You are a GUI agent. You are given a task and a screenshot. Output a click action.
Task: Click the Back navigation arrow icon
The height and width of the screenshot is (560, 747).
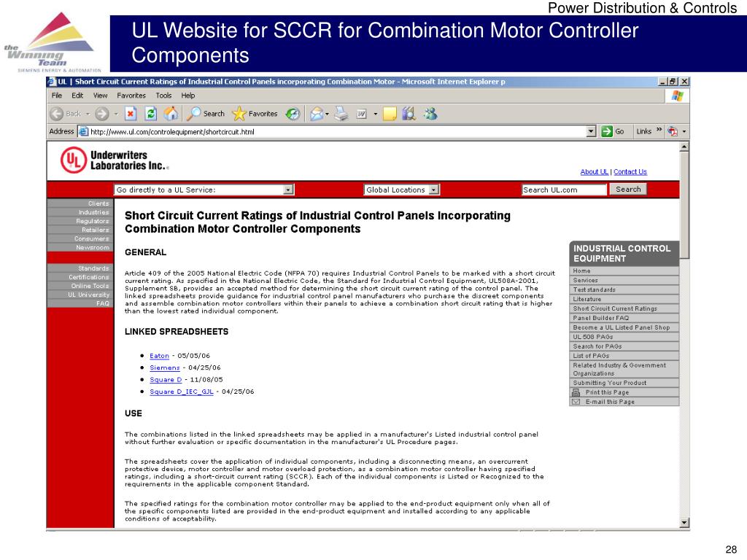point(56,114)
